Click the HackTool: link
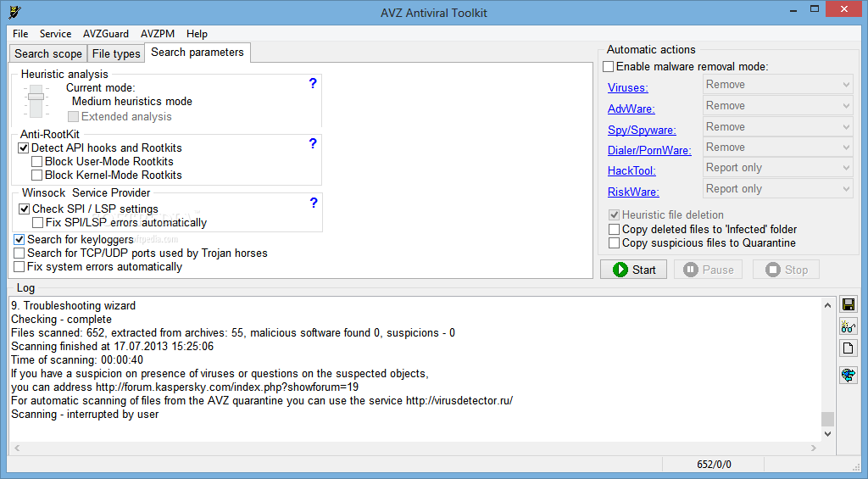This screenshot has width=868, height=479. (632, 170)
